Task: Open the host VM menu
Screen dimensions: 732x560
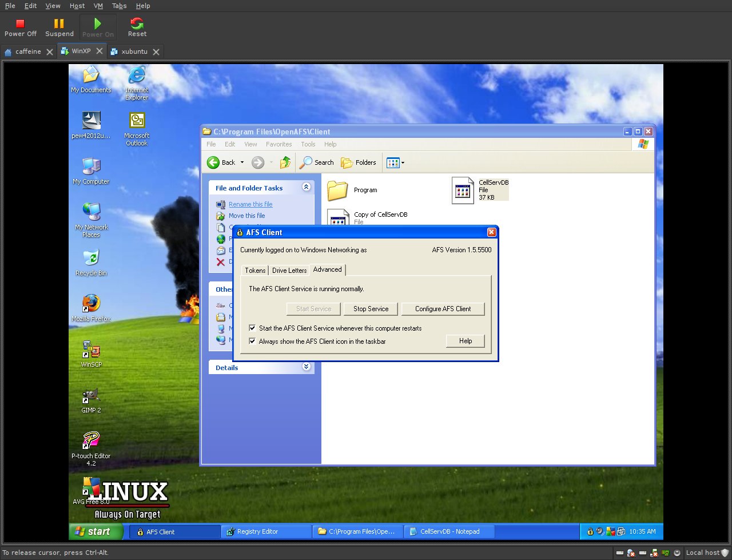Action: click(x=98, y=6)
